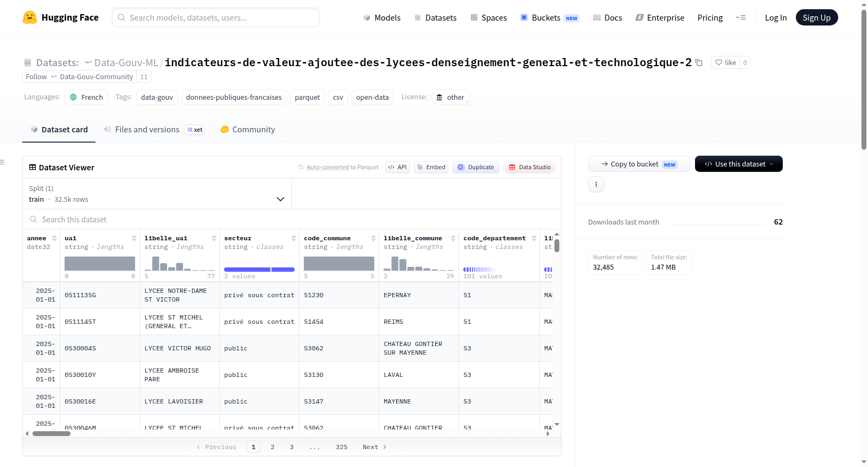This screenshot has height=467, width=868.
Task: Click the csv tag
Action: tap(338, 97)
